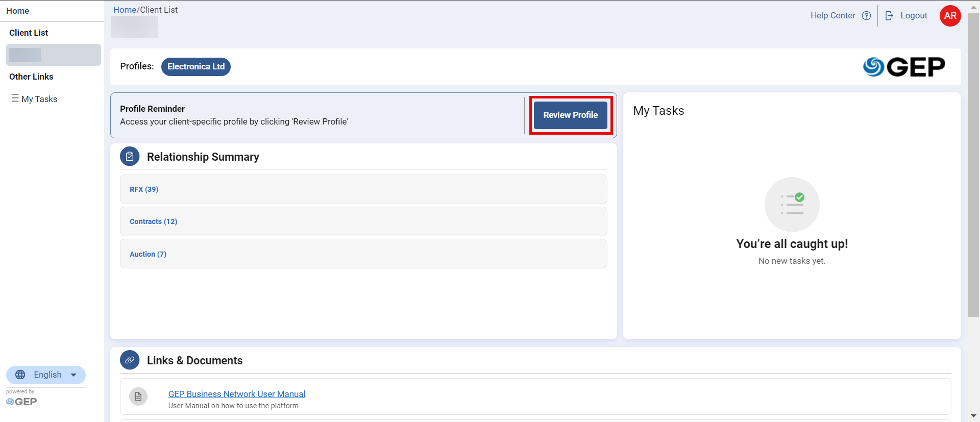The width and height of the screenshot is (980, 422).
Task: Click the GEP logo in profile header
Action: click(903, 67)
